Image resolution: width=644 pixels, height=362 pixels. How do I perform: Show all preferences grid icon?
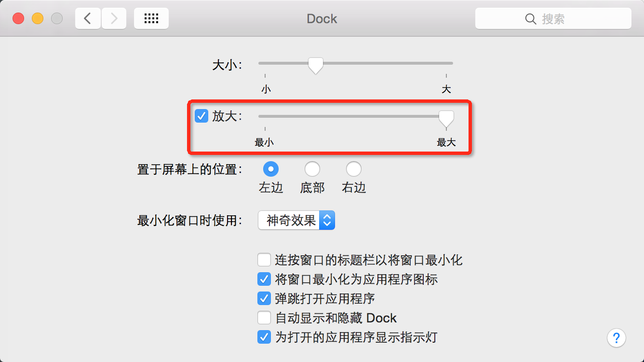151,19
